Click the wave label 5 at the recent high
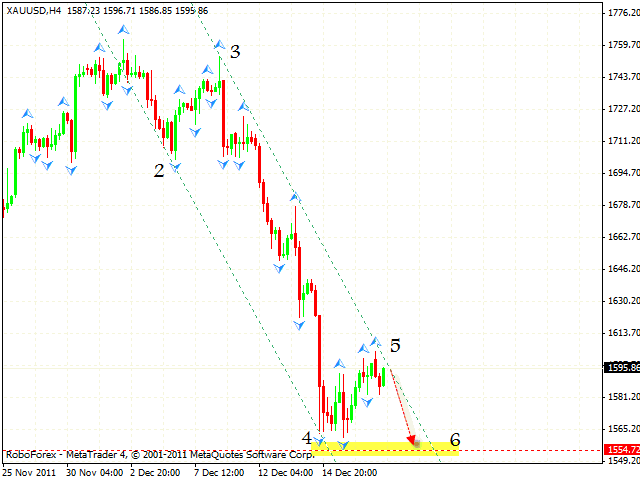The image size is (640, 480). (x=396, y=346)
